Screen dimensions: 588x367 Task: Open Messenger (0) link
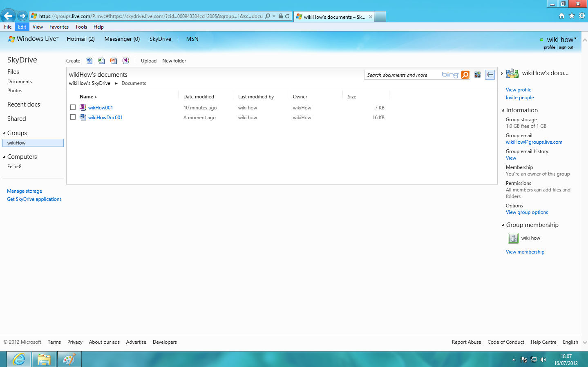[122, 39]
